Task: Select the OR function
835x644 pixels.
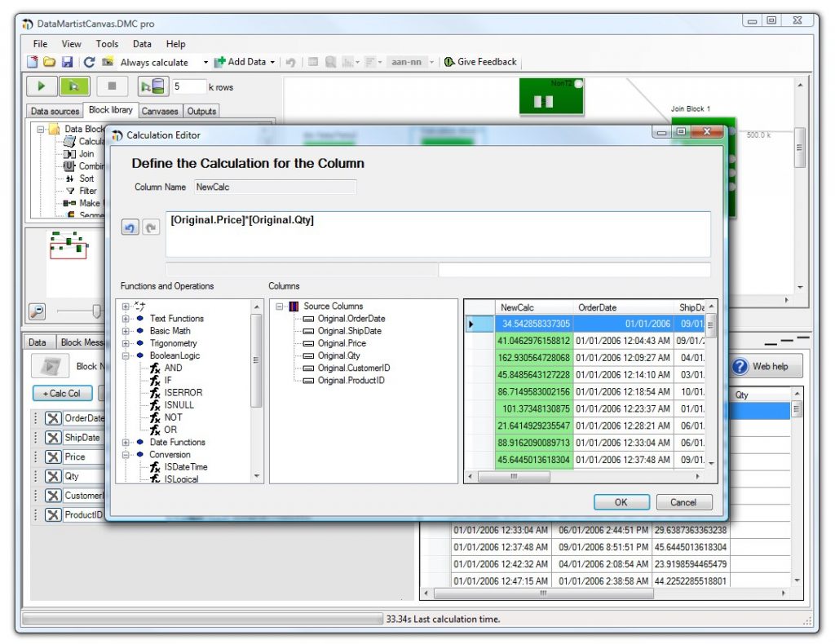Action: tap(170, 430)
